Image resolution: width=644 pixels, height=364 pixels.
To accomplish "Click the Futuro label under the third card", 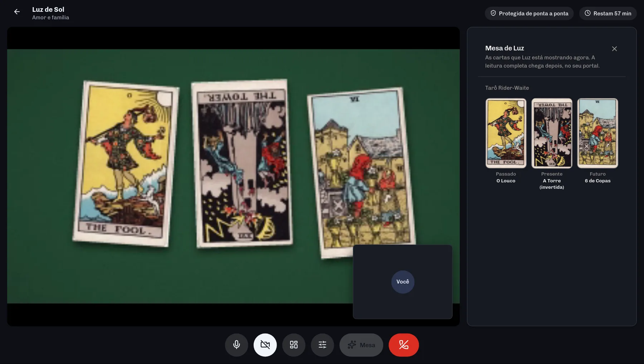I will [x=597, y=174].
